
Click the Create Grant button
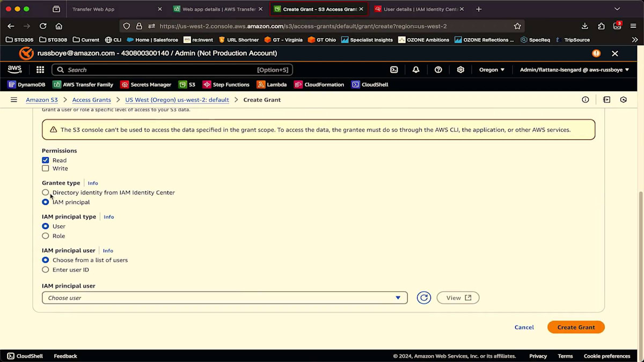tap(576, 327)
